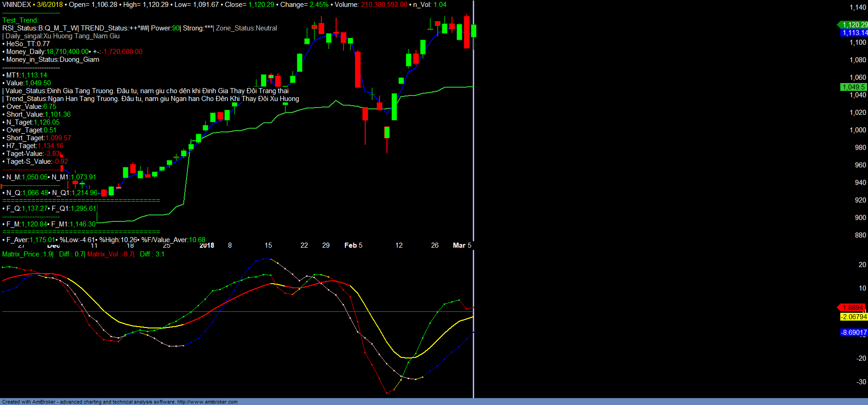Click the yellow -2.06794 oscillator value tag
Viewport: 868px width, 405px height.
point(854,317)
